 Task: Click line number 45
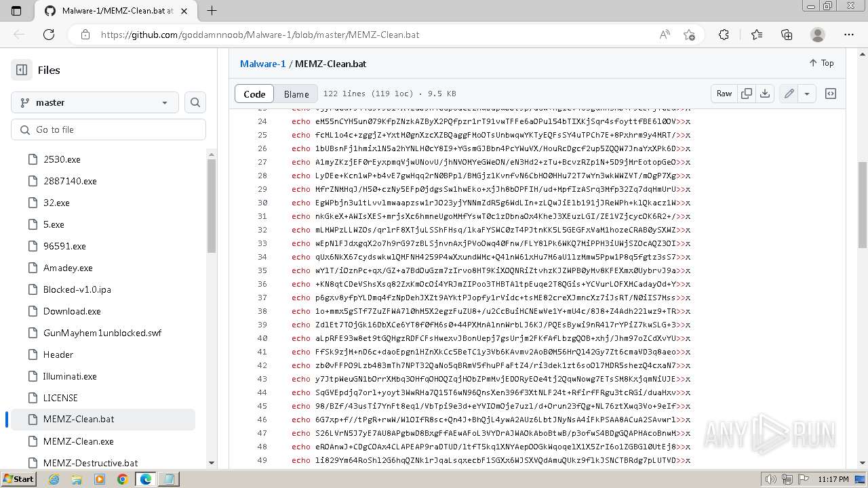[262, 406]
